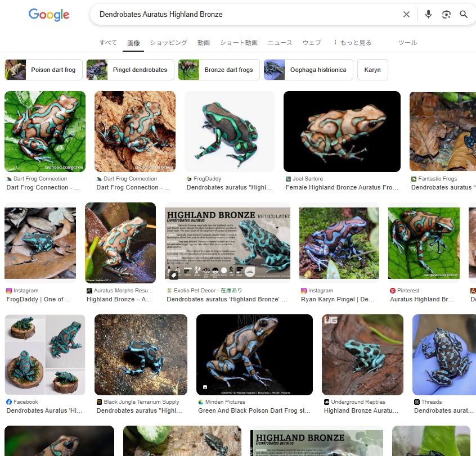Click the Facebook source favicon

pyautogui.click(x=9, y=402)
